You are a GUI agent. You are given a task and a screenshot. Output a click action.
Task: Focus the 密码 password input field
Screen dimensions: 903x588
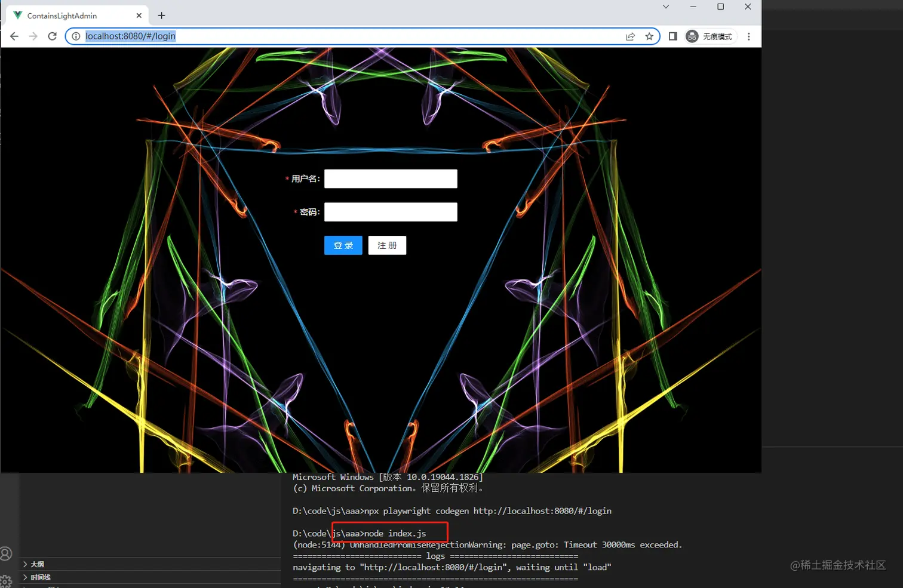(391, 212)
